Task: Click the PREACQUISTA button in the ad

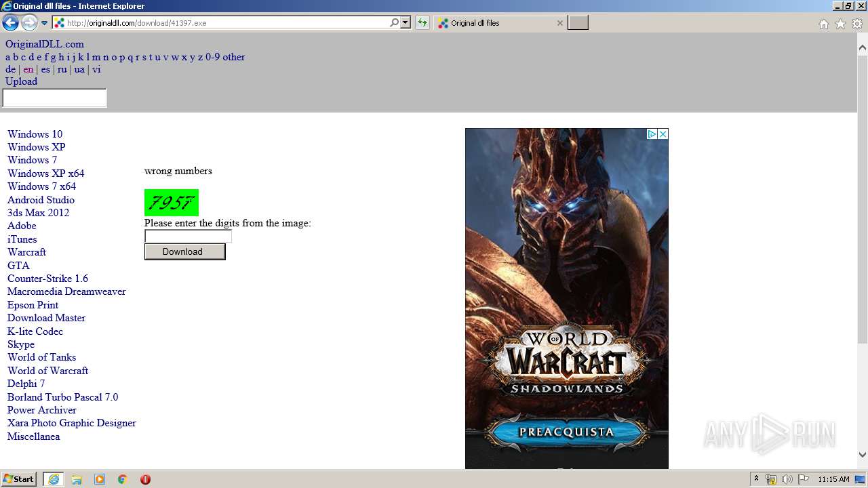Action: (566, 432)
